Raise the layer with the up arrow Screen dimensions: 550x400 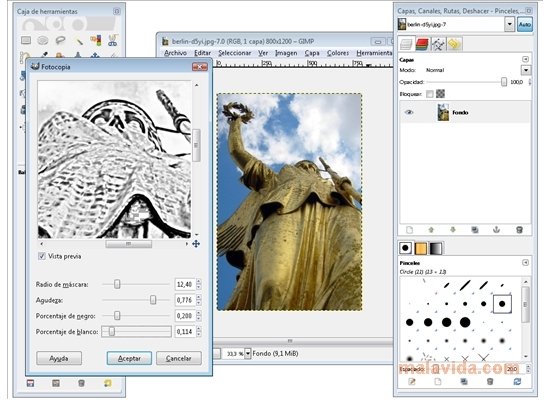pyautogui.click(x=431, y=230)
